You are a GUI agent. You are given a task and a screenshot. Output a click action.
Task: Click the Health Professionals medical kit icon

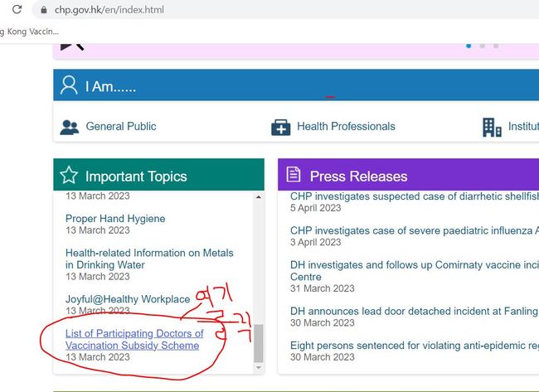tap(281, 127)
